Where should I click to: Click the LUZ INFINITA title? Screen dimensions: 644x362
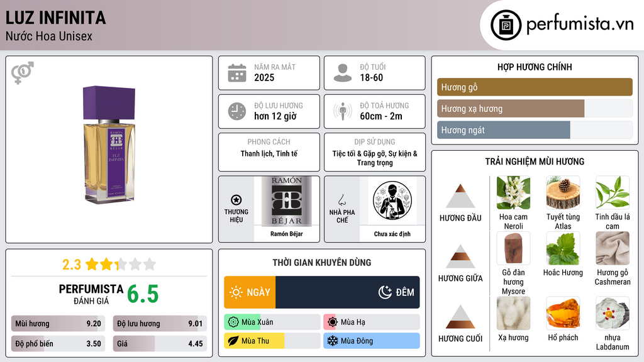coord(56,18)
